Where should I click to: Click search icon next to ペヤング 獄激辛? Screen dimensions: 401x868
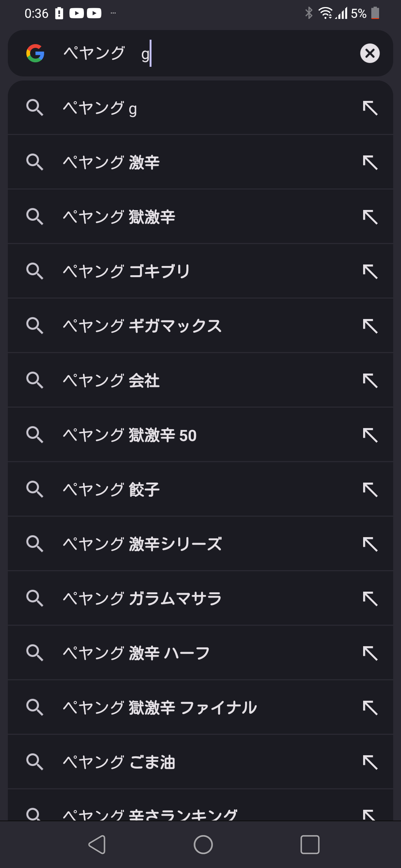coord(35,217)
